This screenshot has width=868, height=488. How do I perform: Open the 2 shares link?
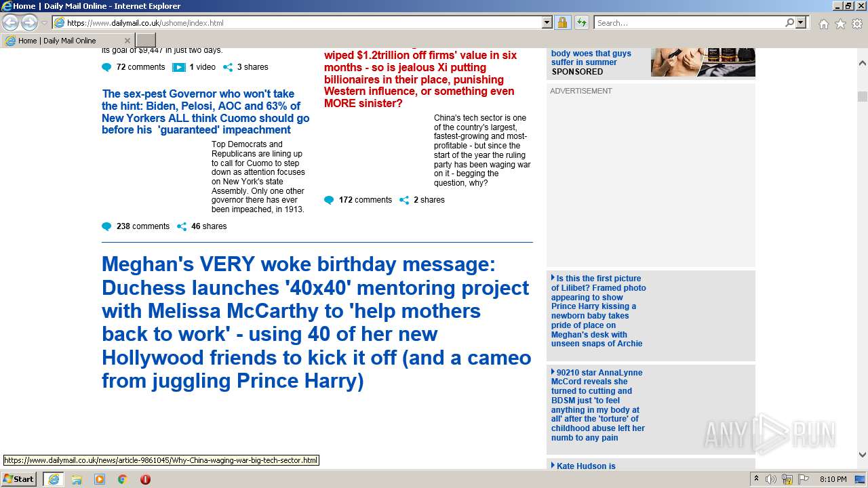click(x=429, y=200)
